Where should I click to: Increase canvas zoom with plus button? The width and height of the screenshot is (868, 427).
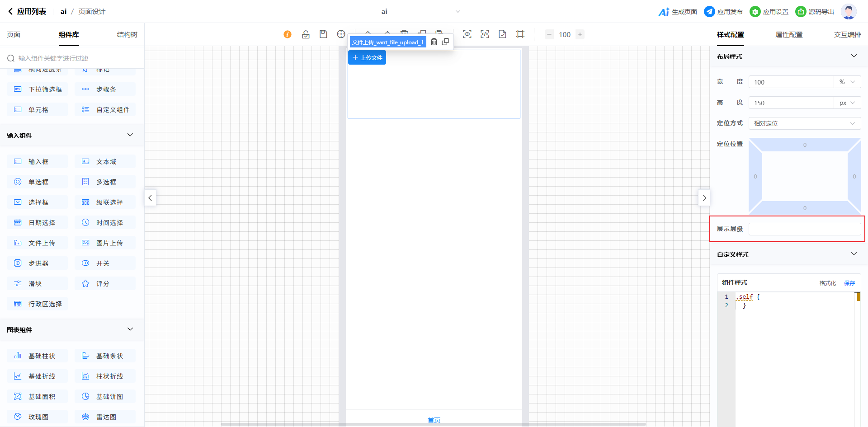click(580, 34)
